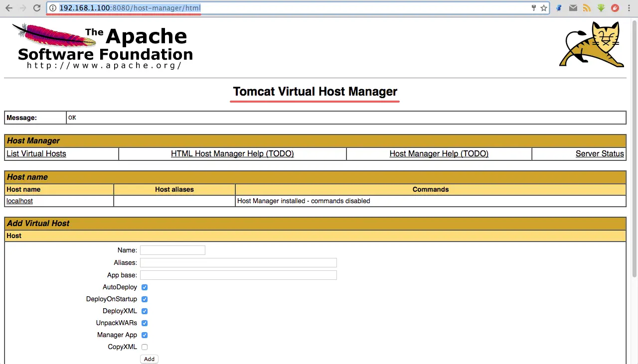Click 'Host Manager installed - commands disabled' text

pyautogui.click(x=304, y=201)
